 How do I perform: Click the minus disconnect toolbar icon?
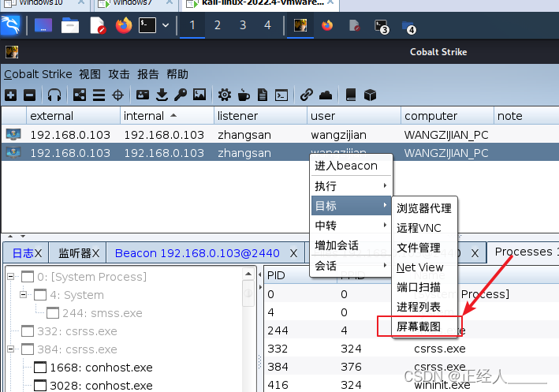click(30, 95)
